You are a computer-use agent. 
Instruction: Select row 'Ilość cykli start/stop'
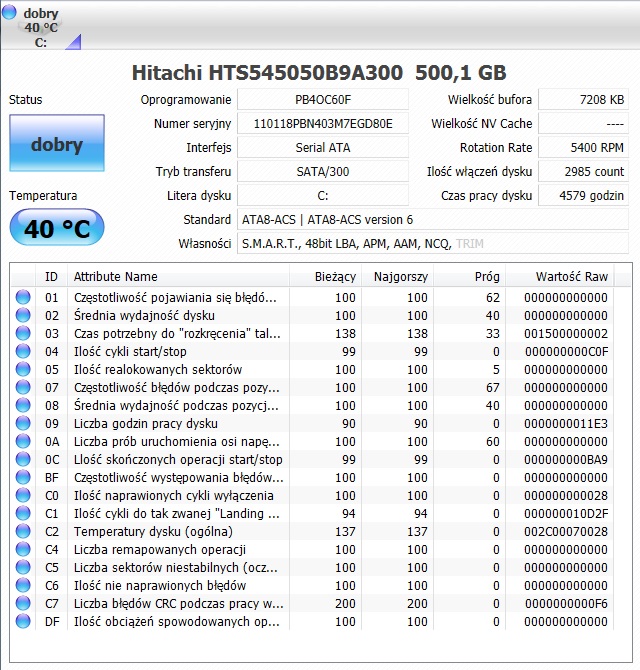click(312, 351)
